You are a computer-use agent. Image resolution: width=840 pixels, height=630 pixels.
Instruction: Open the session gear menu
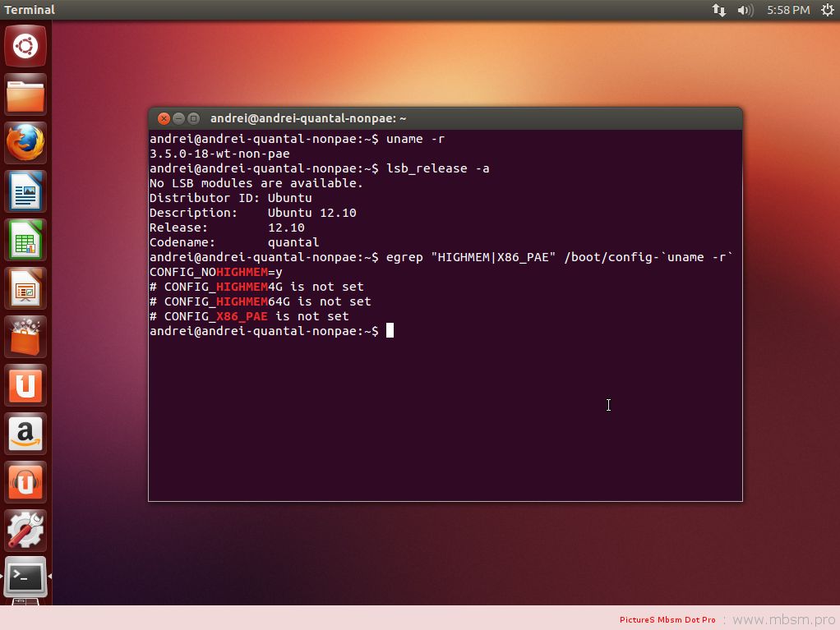pos(827,10)
